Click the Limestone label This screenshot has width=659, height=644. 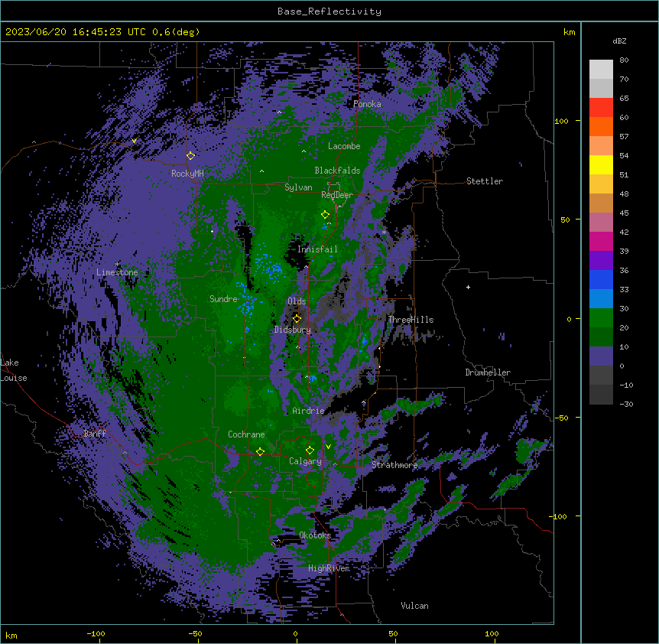point(117,272)
